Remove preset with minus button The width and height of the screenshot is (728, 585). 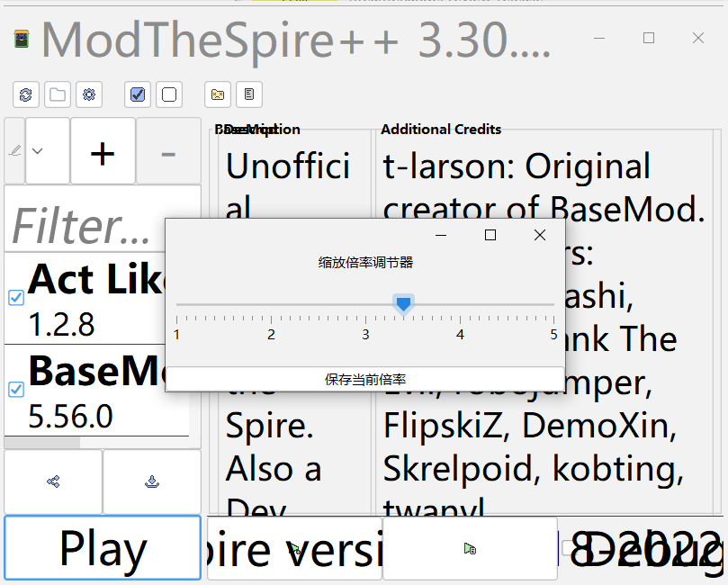168,151
